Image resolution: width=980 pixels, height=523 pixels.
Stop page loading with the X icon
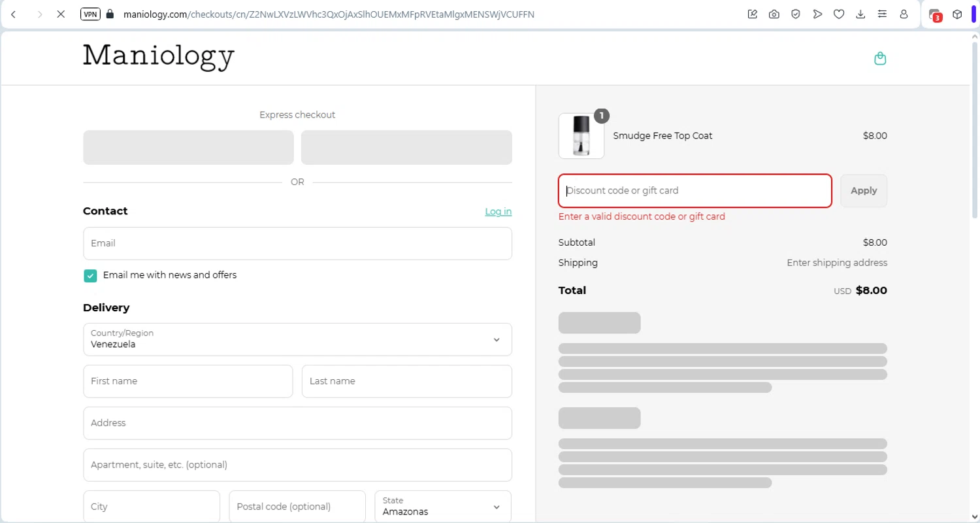pyautogui.click(x=61, y=14)
